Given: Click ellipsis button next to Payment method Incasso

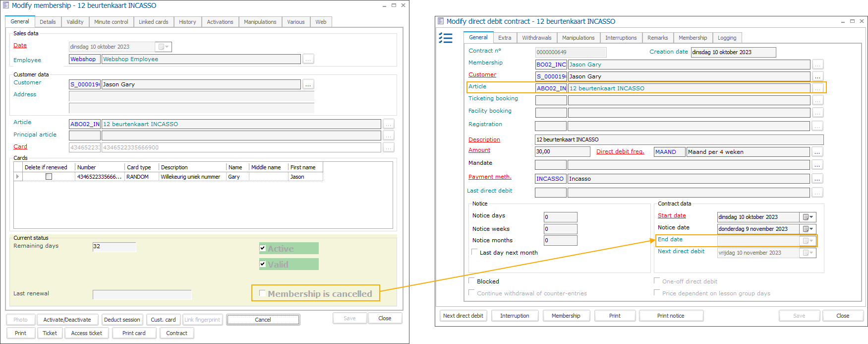Looking at the screenshot, I should click(817, 179).
